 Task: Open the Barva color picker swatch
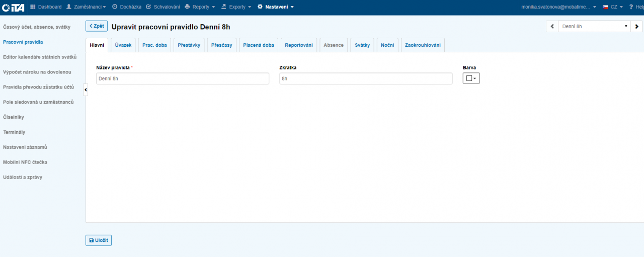pos(471,78)
